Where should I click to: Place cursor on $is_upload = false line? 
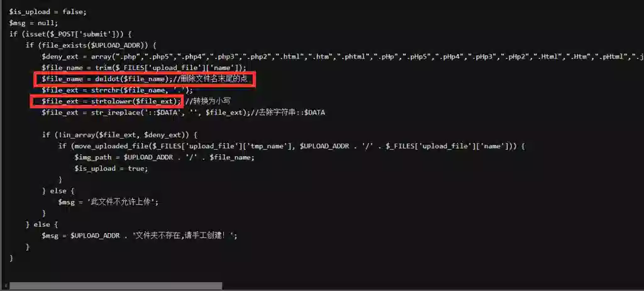pos(48,12)
